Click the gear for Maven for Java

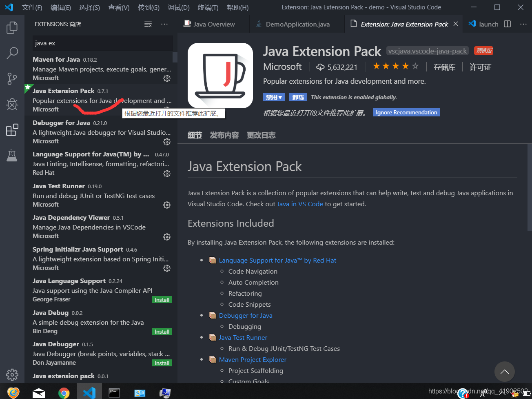pyautogui.click(x=167, y=78)
